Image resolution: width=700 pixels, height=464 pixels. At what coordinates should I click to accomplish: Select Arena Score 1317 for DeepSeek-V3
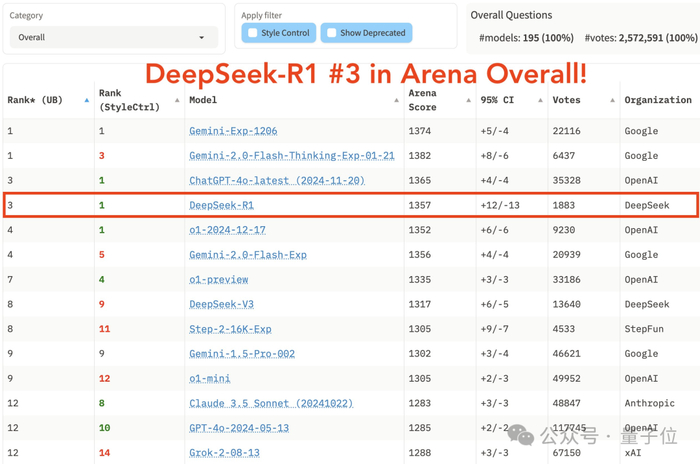420,304
